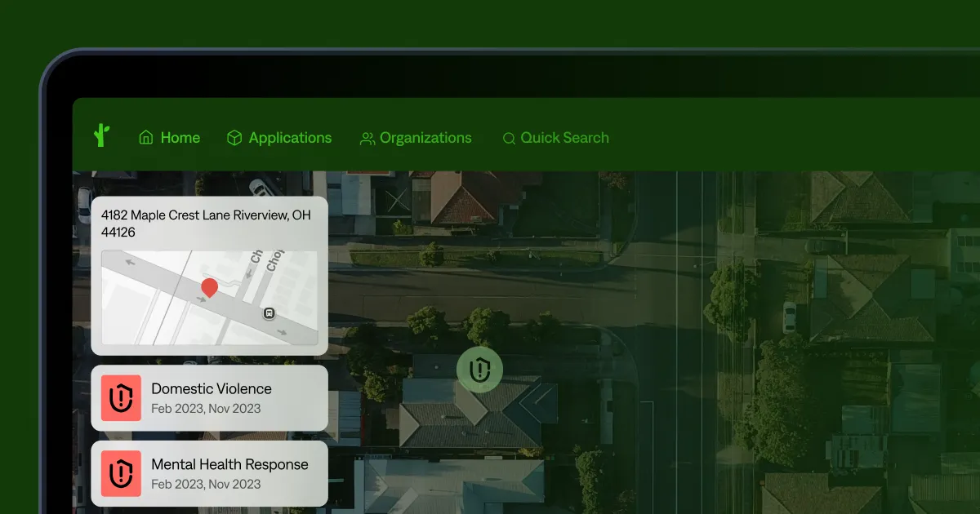Click the red shield icon for Mental Health Response

click(x=121, y=474)
